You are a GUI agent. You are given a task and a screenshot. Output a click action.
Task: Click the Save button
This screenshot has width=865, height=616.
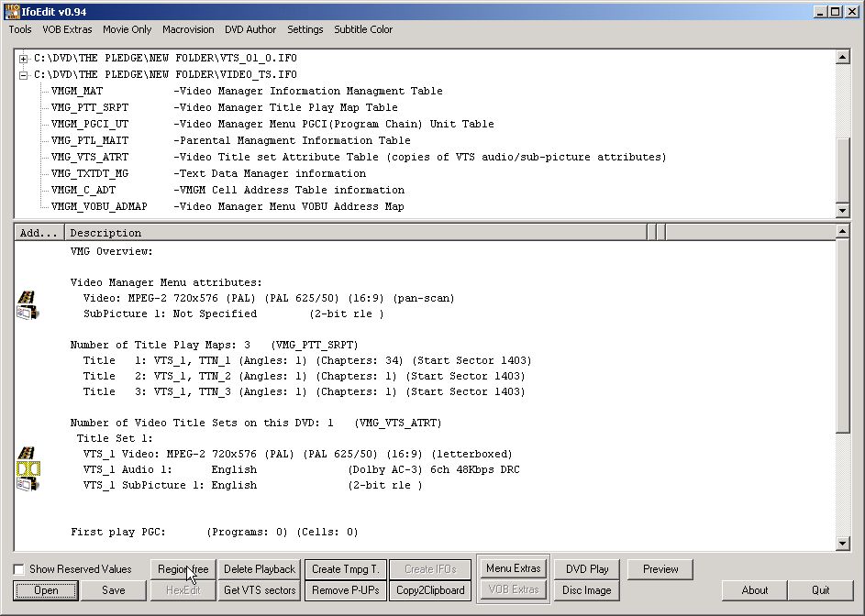point(113,590)
